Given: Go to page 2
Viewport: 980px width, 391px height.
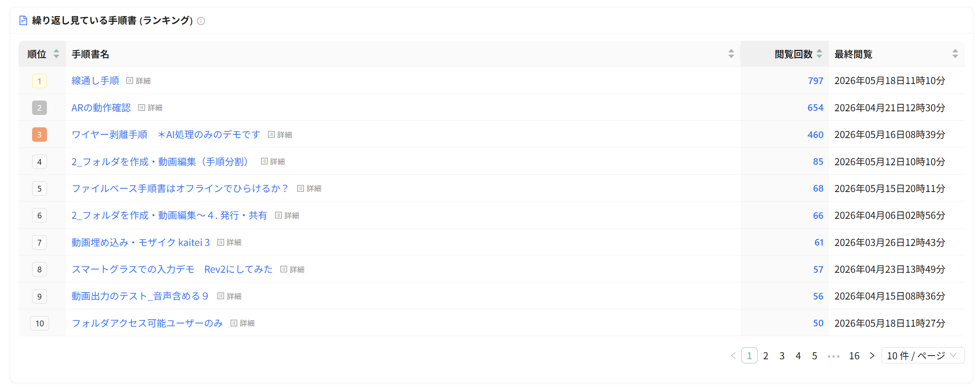Looking at the screenshot, I should point(765,356).
